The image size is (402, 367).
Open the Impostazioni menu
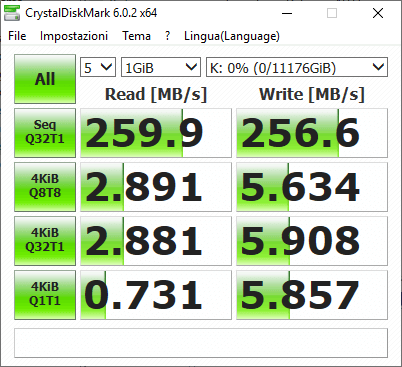coord(74,36)
